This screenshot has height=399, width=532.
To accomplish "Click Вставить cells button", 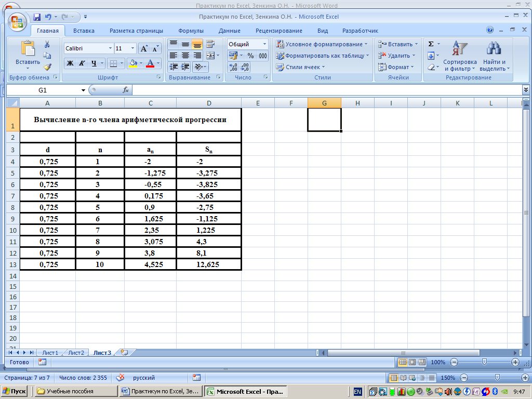I will coord(398,44).
